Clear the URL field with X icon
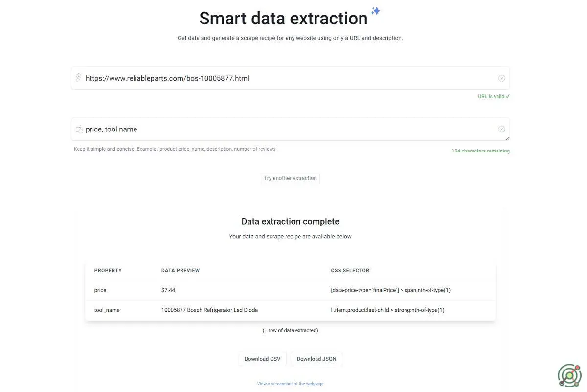Screen dimensions: 587x392 (501, 78)
